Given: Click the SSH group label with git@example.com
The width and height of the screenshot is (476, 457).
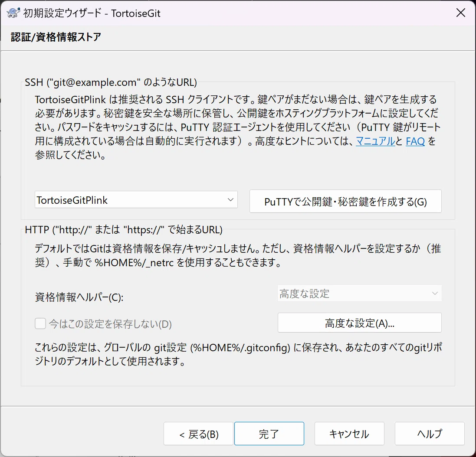Looking at the screenshot, I should [x=111, y=82].
